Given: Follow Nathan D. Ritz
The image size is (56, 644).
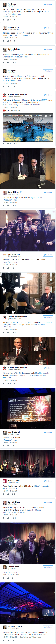Looking at the screenshot, I should (48, 49).
